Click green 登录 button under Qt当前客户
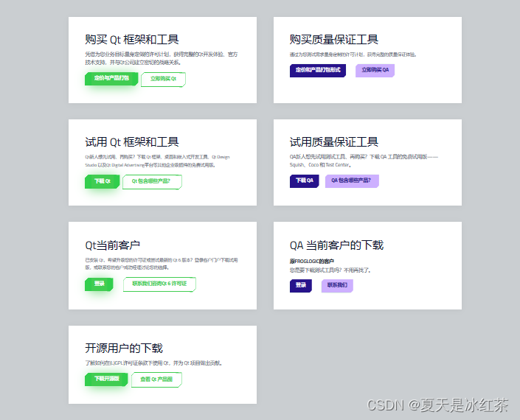 [99, 284]
